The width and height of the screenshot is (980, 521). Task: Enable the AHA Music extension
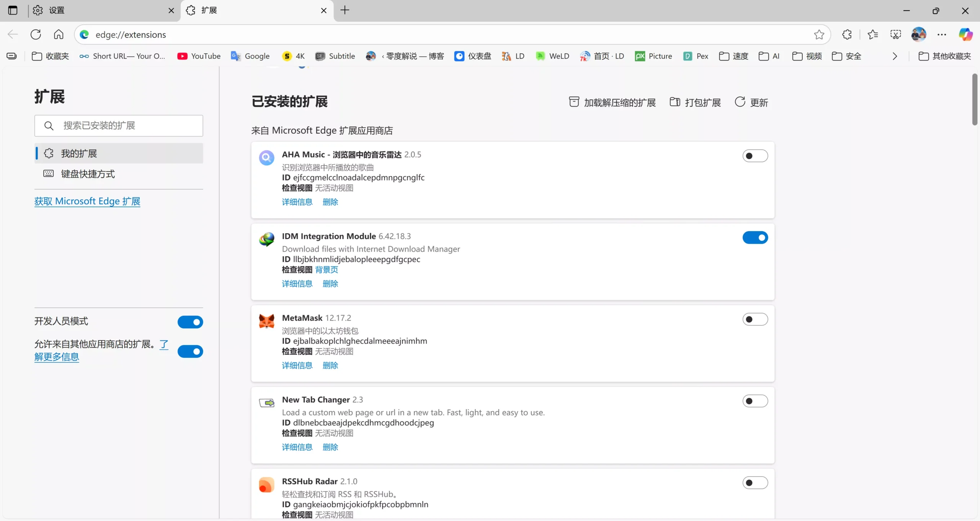pos(755,156)
